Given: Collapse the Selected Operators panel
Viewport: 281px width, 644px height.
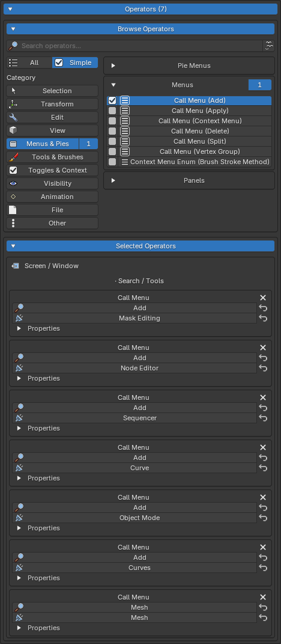Looking at the screenshot, I should coord(140,246).
